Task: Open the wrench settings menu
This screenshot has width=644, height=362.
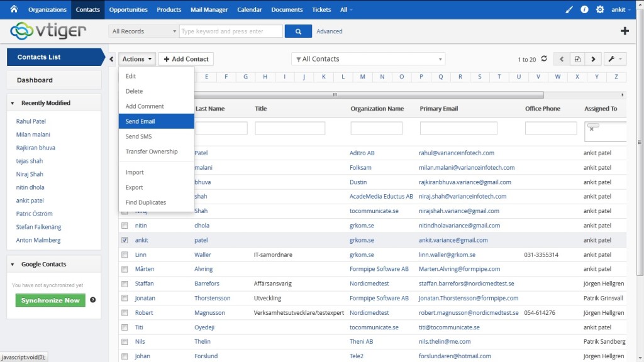Action: [x=615, y=59]
